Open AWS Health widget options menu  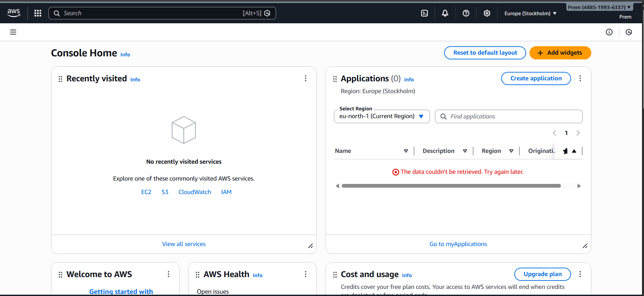pos(306,274)
